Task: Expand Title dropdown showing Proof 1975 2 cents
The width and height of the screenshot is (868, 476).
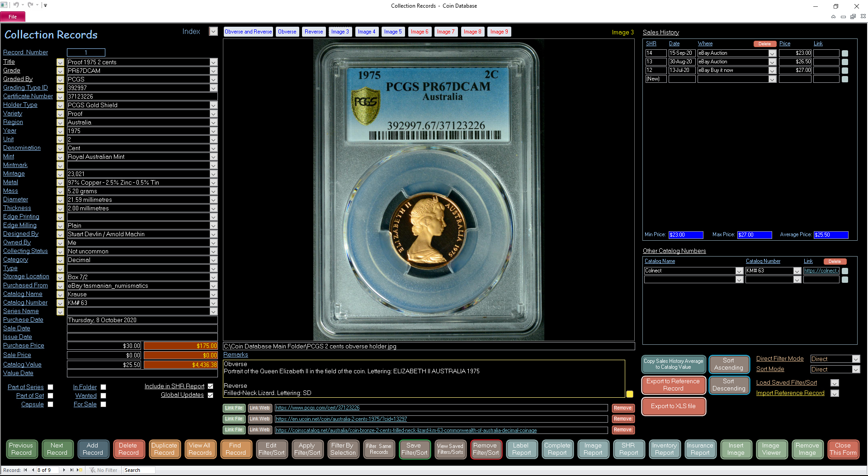Action: pyautogui.click(x=213, y=62)
